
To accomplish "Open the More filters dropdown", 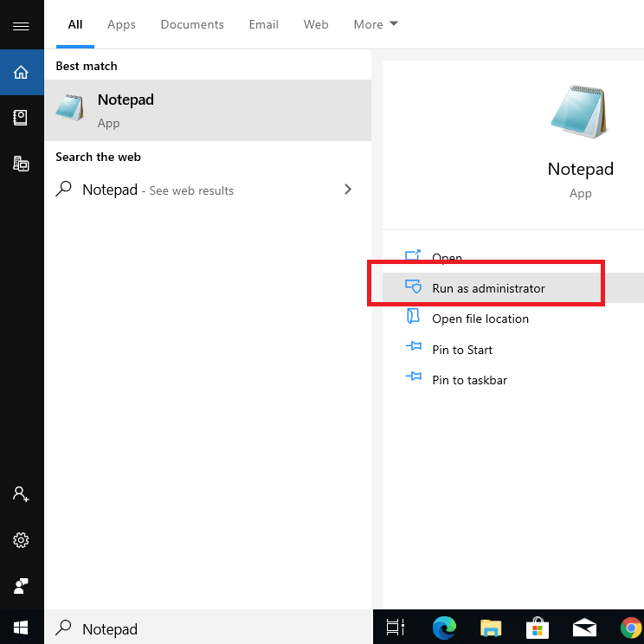I will tap(376, 24).
